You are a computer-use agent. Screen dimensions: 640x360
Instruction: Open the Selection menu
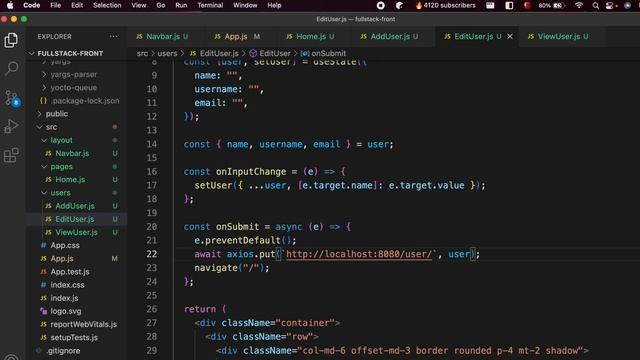coord(107,5)
